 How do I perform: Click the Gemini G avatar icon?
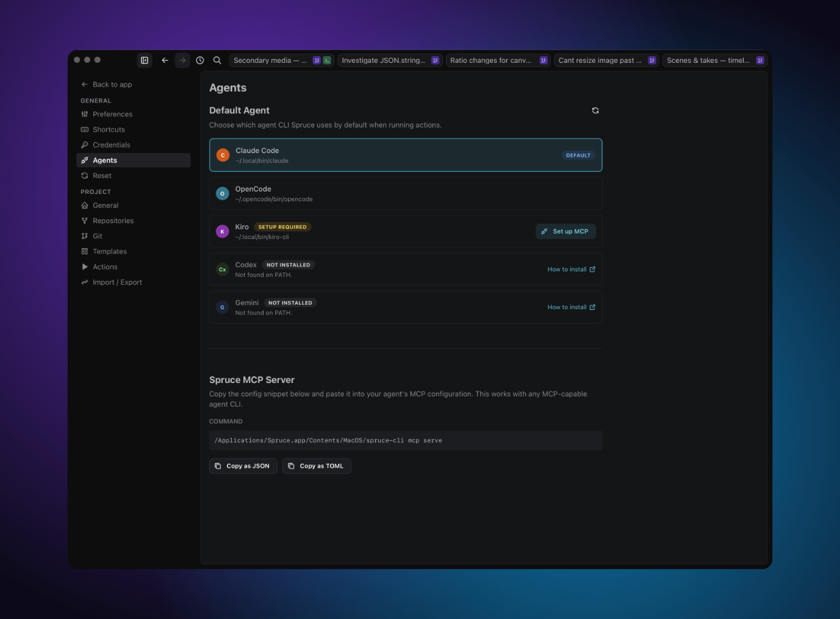click(x=222, y=307)
